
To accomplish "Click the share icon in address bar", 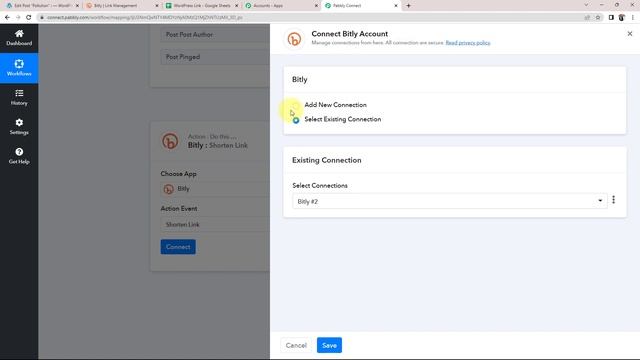I will coord(587,18).
